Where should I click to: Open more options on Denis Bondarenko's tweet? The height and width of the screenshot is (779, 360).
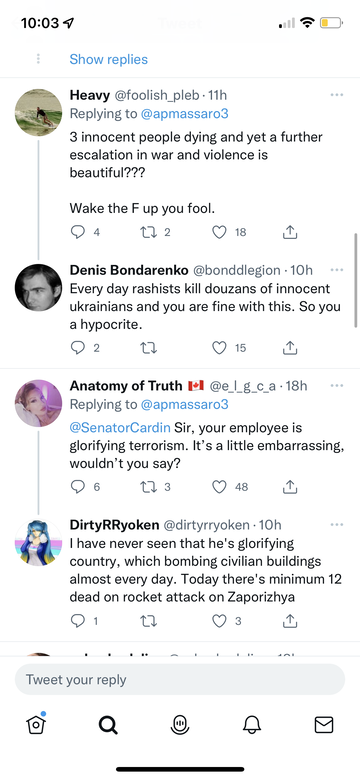point(337,270)
